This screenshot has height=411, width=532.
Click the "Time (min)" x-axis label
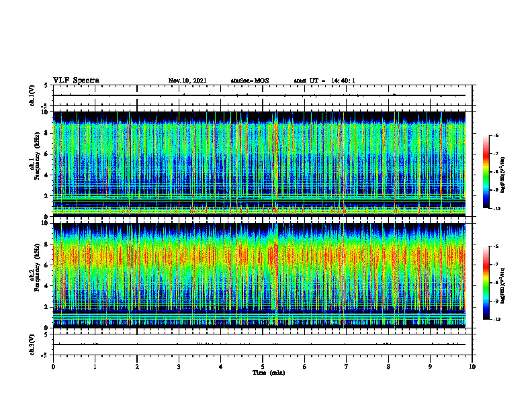269,373
